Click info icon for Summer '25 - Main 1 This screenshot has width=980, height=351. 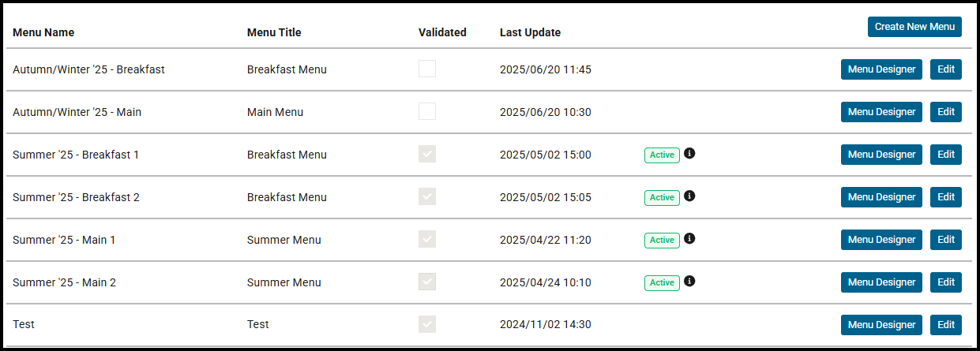689,238
